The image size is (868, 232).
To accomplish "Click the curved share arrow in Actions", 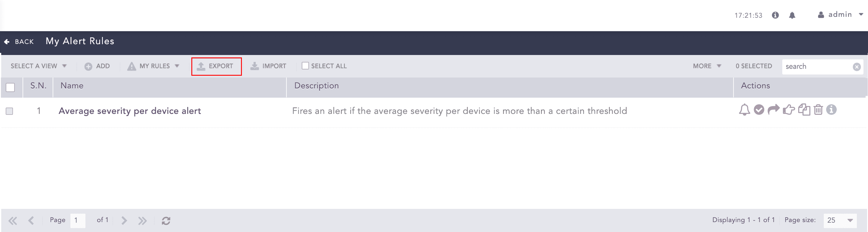I will (773, 109).
